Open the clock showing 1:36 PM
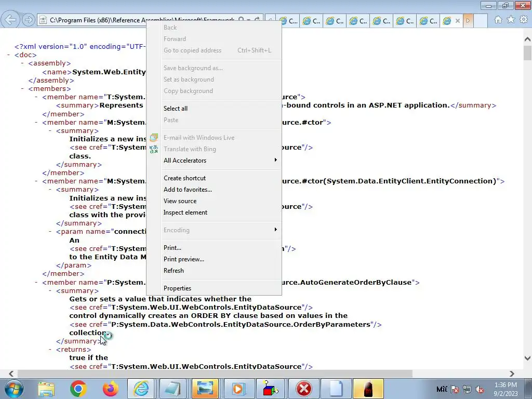Viewport: 532px width, 399px height. coord(506,389)
